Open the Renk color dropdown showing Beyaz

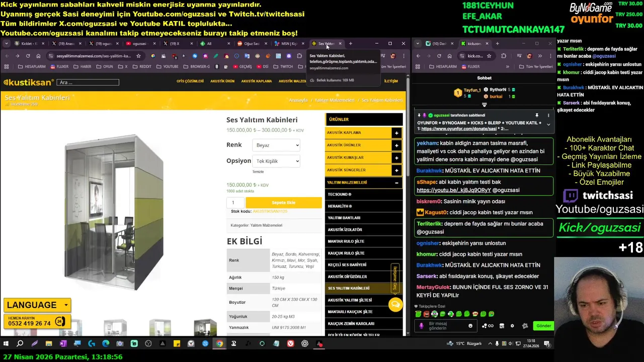tap(276, 145)
